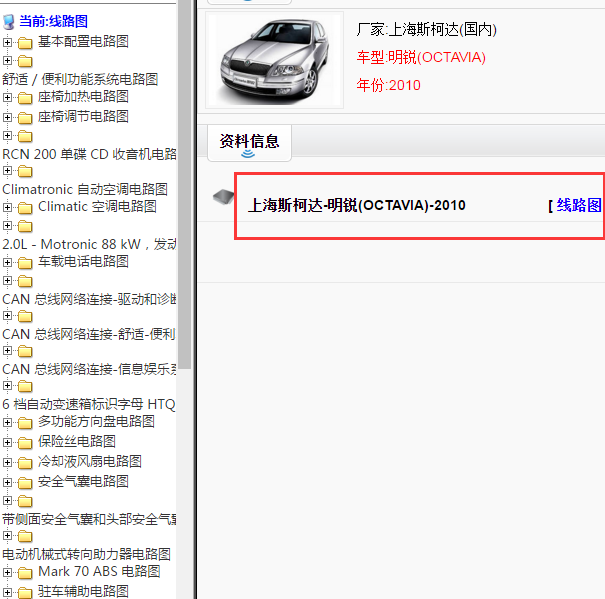
Task: Click folder icon beside 车载电话电路图
Action: click(25, 263)
